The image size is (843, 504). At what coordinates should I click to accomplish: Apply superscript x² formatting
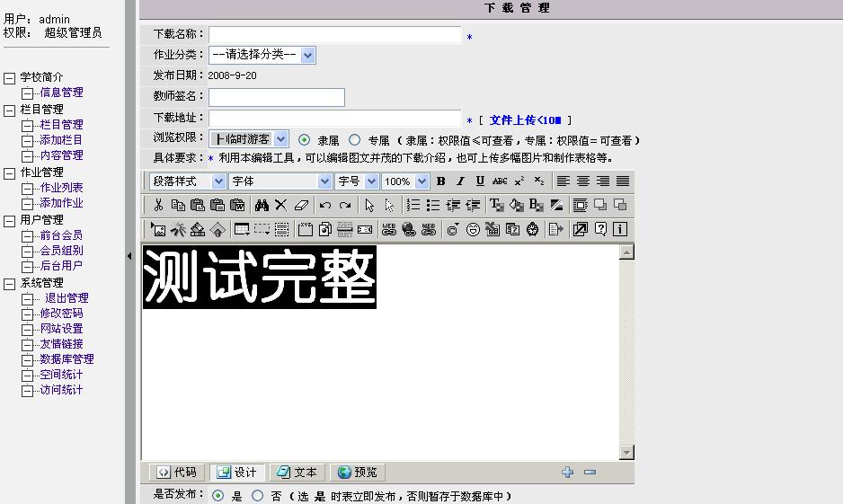[x=519, y=181]
